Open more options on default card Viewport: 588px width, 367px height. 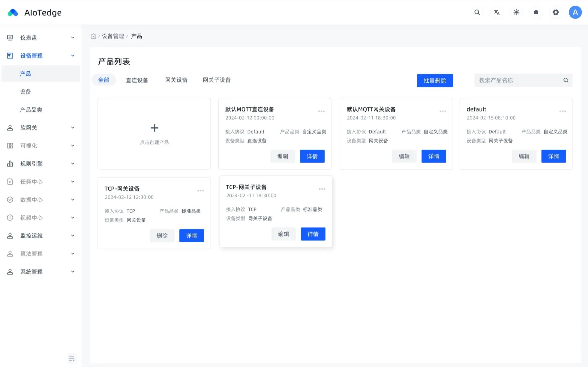562,111
